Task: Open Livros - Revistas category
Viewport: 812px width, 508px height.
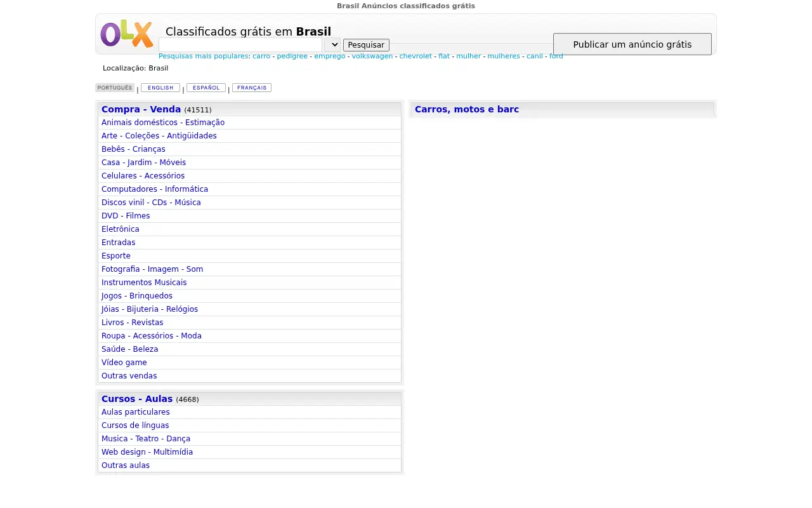Action: 133,323
